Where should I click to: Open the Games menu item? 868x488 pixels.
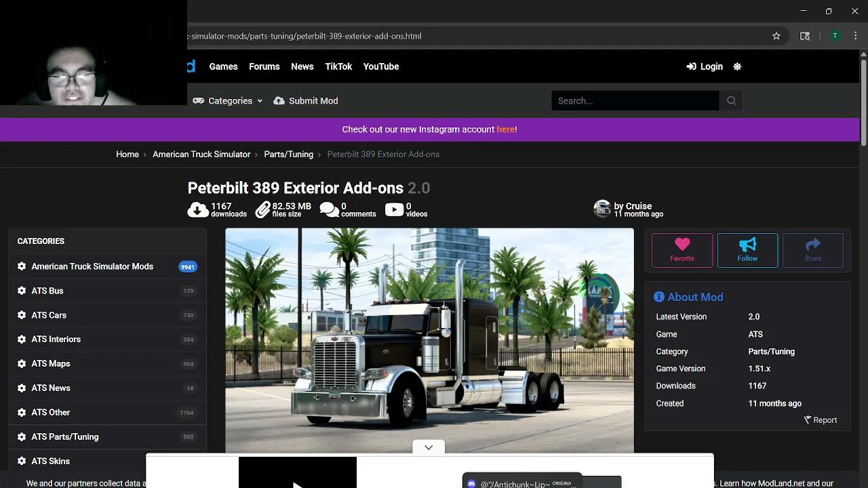coord(223,66)
